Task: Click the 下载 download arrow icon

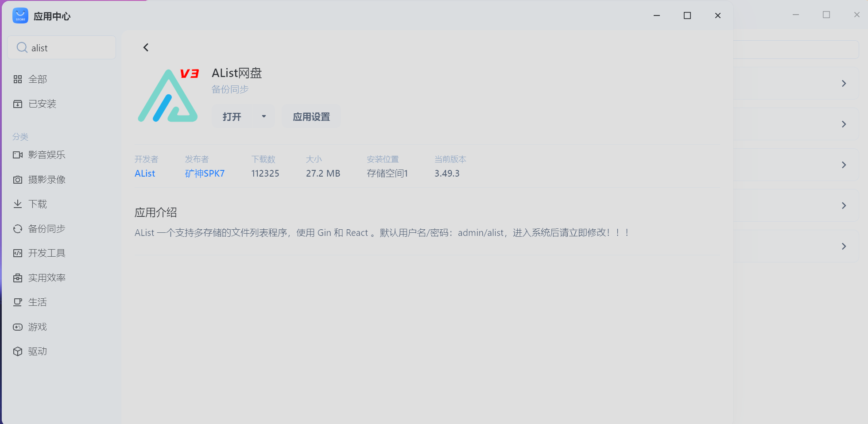Action: coord(18,204)
